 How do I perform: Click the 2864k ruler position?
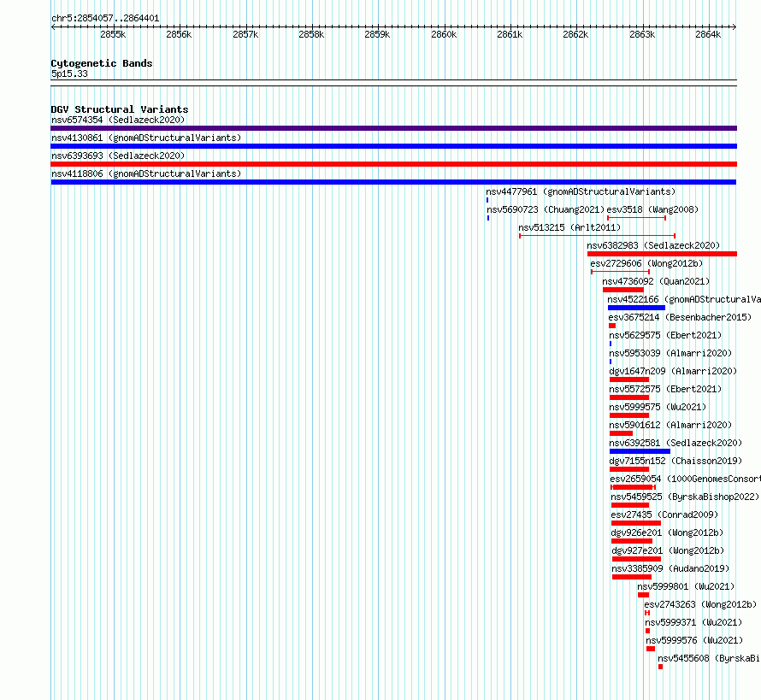point(708,34)
